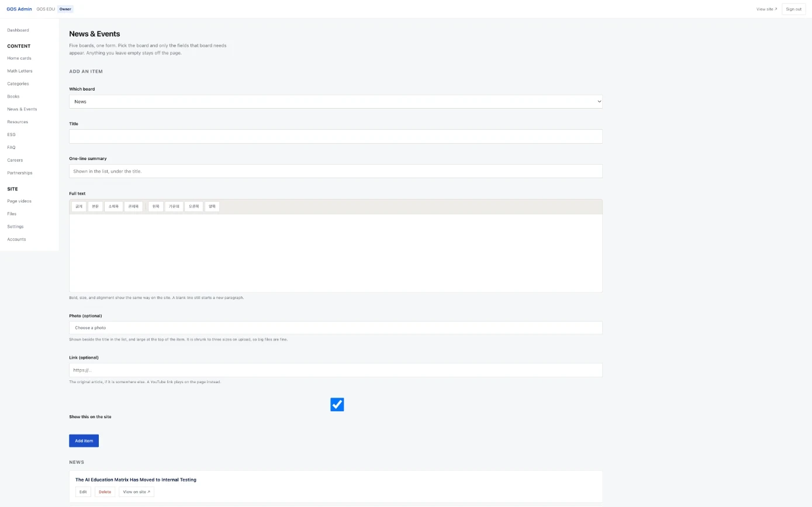The image size is (812, 507).
Task: Apply small heading 소제목 style
Action: tap(113, 206)
